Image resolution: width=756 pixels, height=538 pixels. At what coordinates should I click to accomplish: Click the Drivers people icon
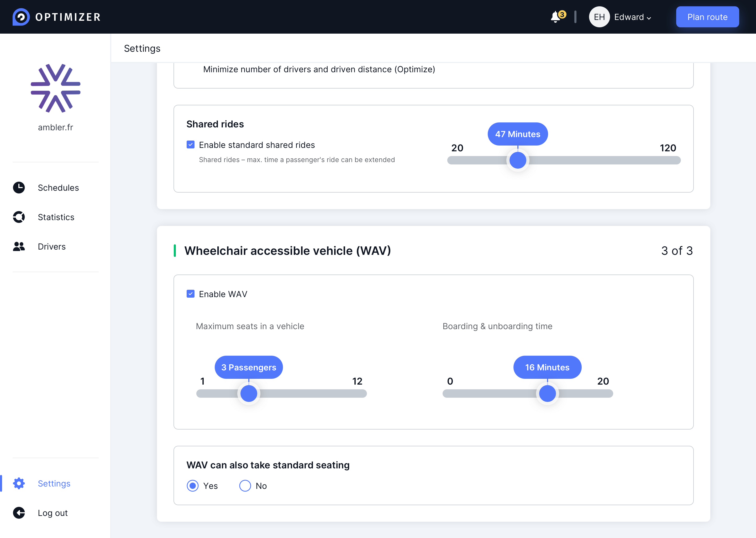coord(19,246)
